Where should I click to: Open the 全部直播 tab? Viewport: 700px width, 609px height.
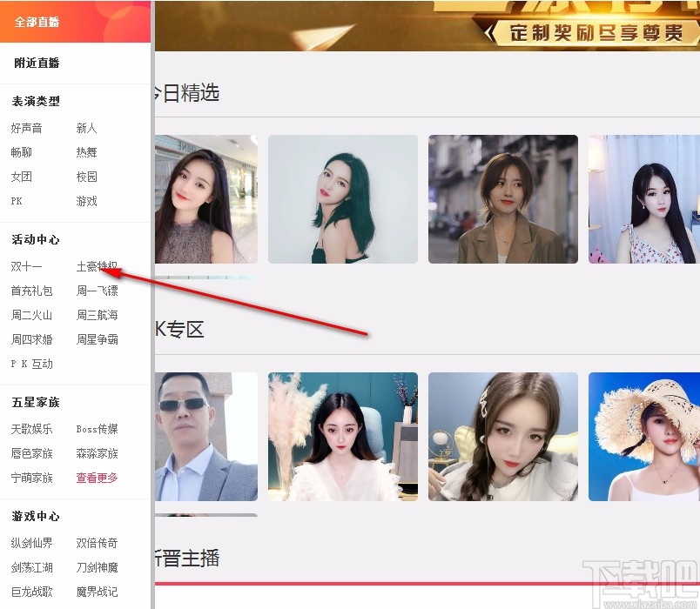(x=75, y=22)
